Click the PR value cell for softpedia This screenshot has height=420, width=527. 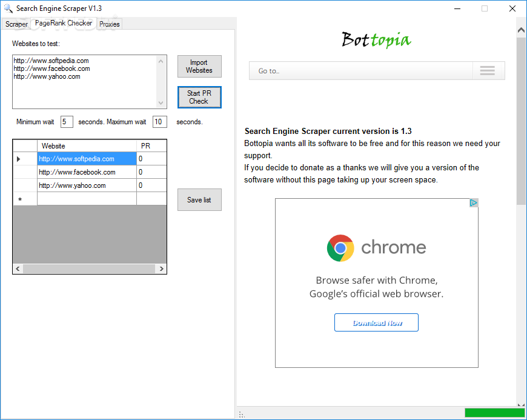pyautogui.click(x=151, y=159)
